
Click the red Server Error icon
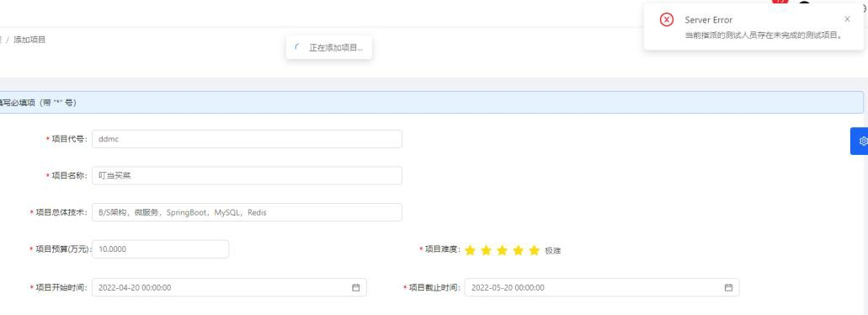[x=667, y=19]
